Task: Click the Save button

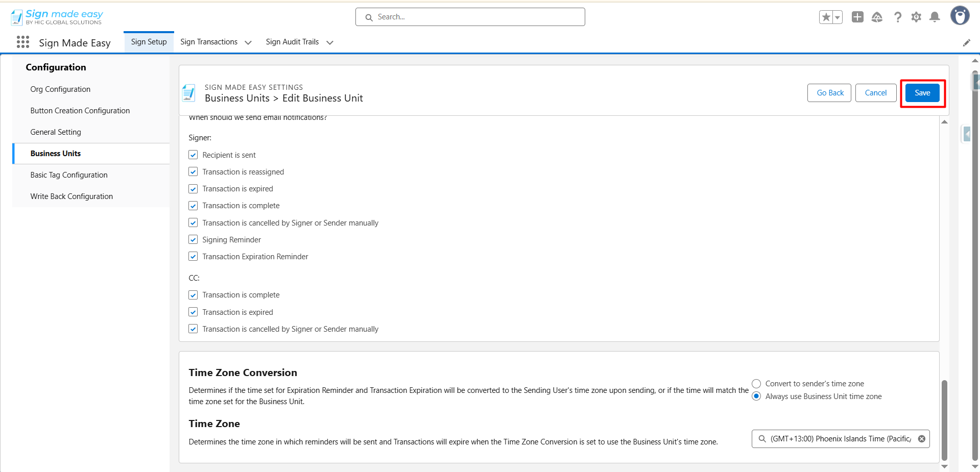Action: 922,93
